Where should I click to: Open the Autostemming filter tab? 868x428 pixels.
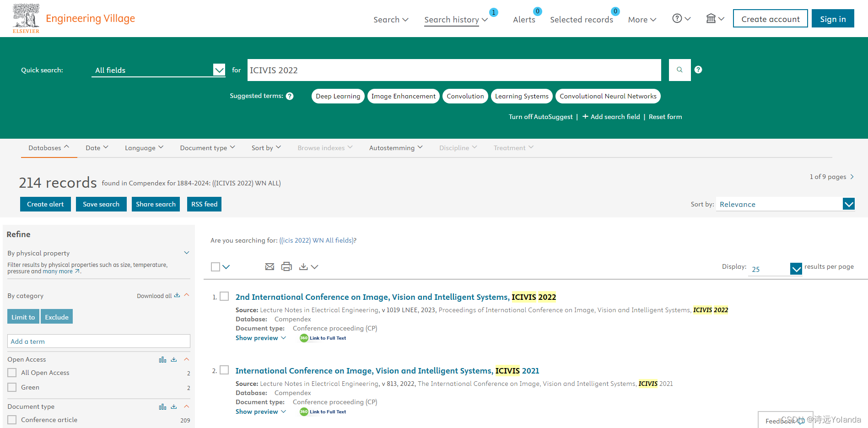coord(396,148)
